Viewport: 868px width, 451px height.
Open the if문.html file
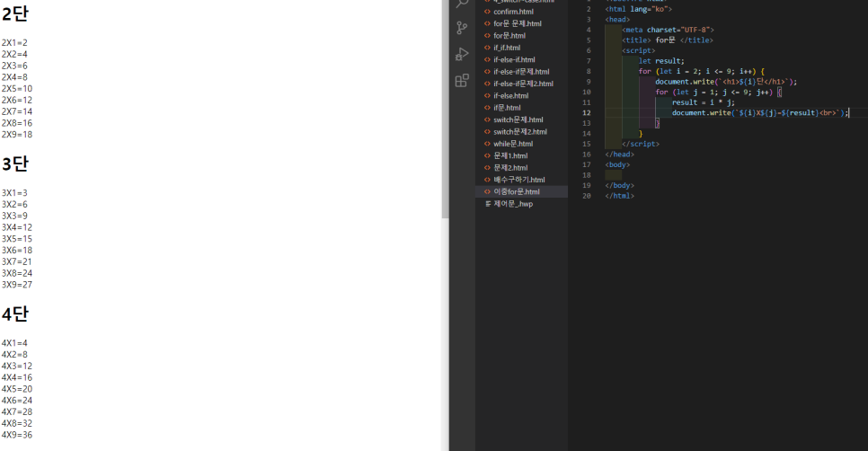point(507,108)
